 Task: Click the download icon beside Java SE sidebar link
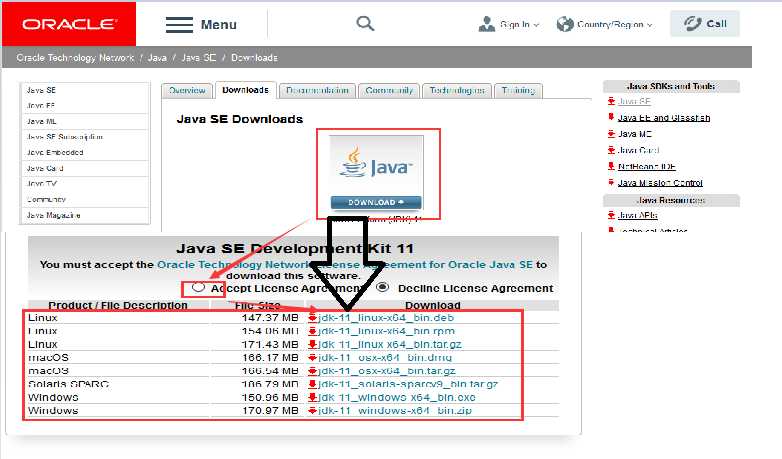coord(611,101)
